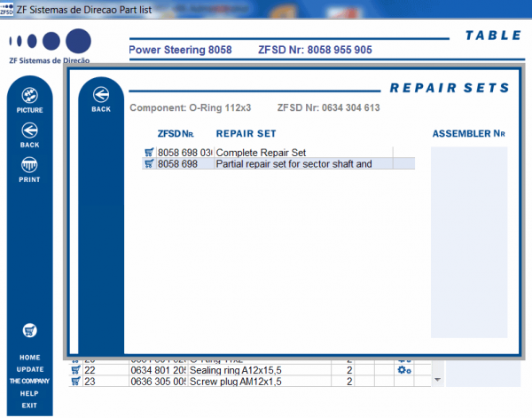Click part number 8058 698 03 cell
This screenshot has height=418, width=532.
[x=184, y=153]
